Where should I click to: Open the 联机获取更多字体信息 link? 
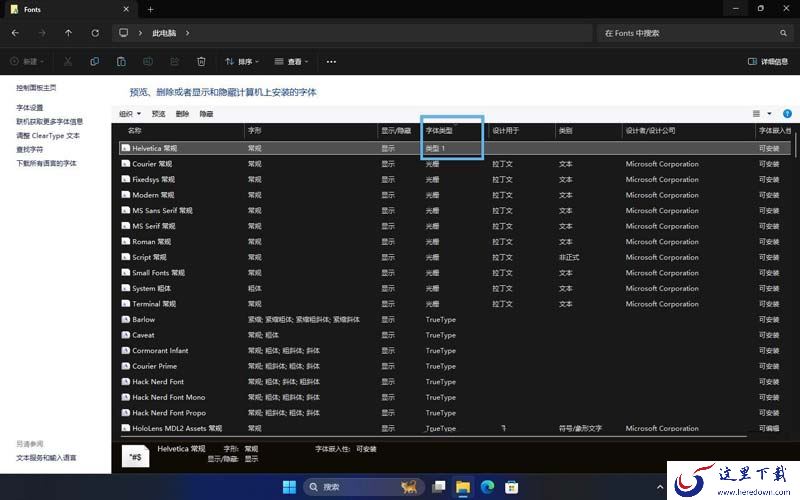tap(49, 121)
